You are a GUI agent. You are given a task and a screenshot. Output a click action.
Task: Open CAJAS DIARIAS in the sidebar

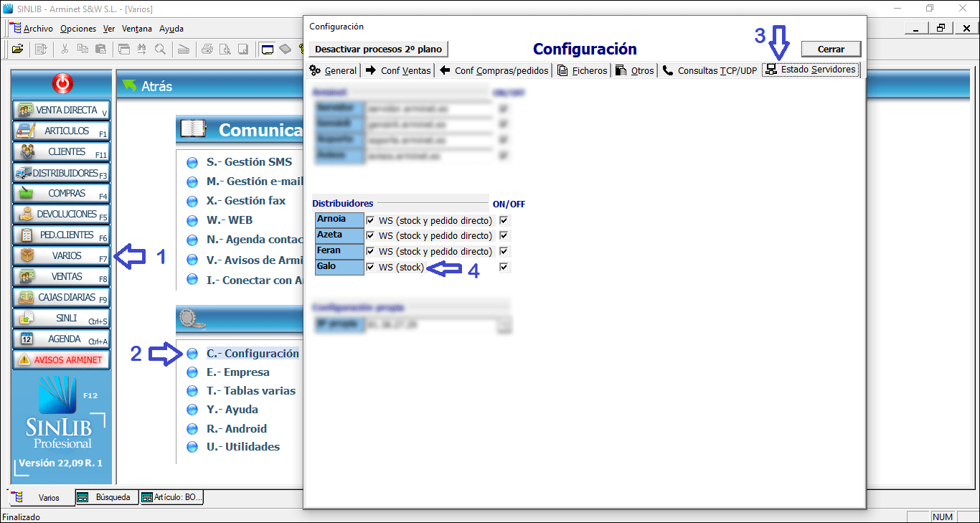click(x=62, y=297)
